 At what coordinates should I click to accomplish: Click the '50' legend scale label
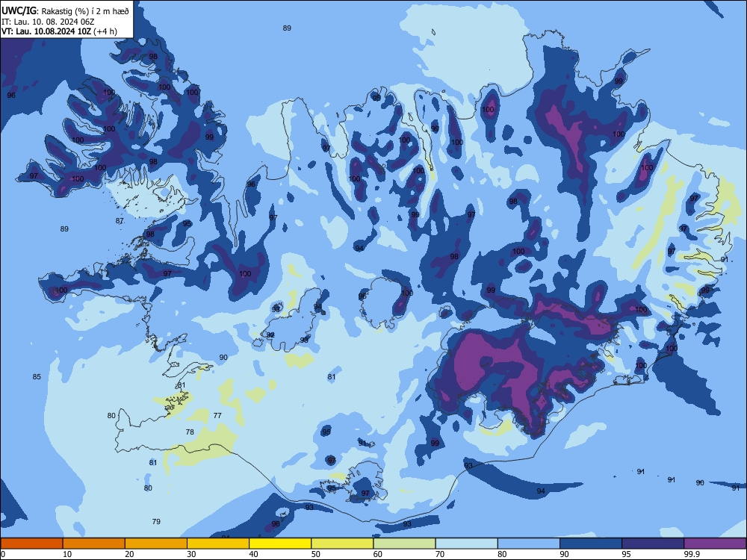tap(315, 554)
